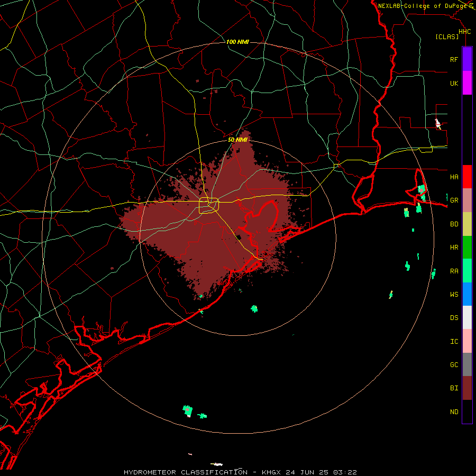Click the 24 JUN 25 date text

click(308, 472)
